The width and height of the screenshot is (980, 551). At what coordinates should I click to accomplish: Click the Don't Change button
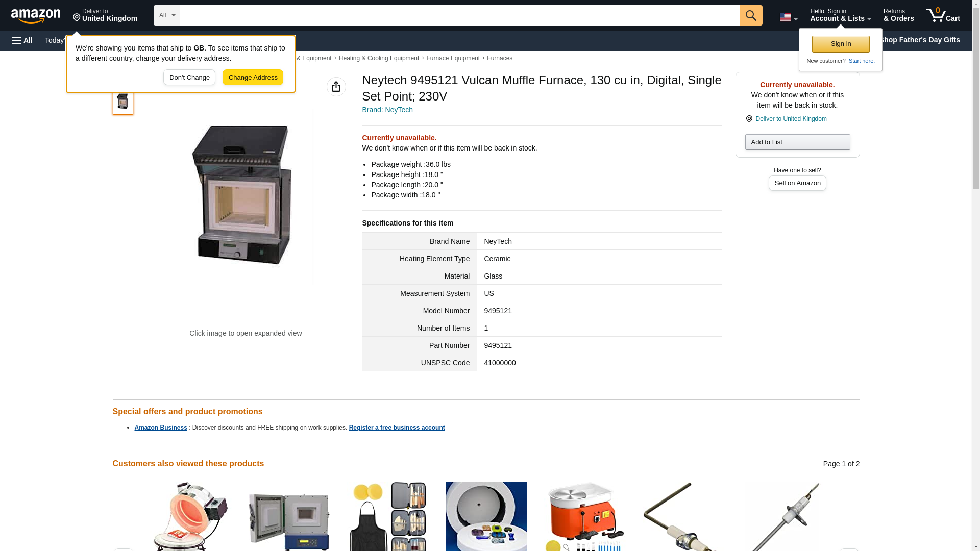coord(189,78)
